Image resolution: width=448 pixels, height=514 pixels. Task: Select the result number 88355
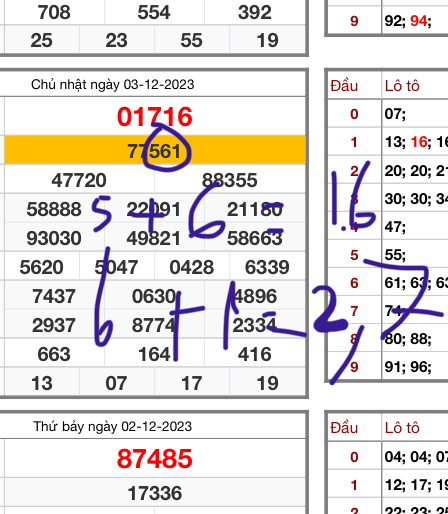click(229, 180)
